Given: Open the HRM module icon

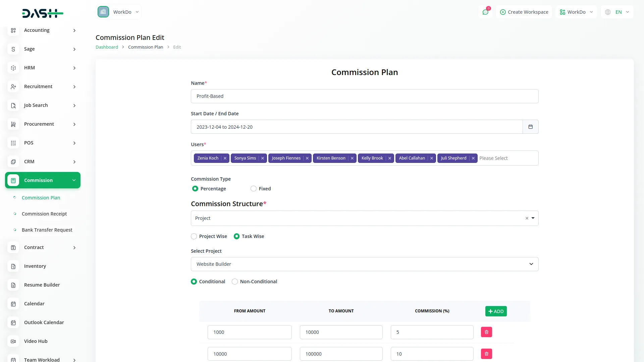Looking at the screenshot, I should [x=13, y=68].
